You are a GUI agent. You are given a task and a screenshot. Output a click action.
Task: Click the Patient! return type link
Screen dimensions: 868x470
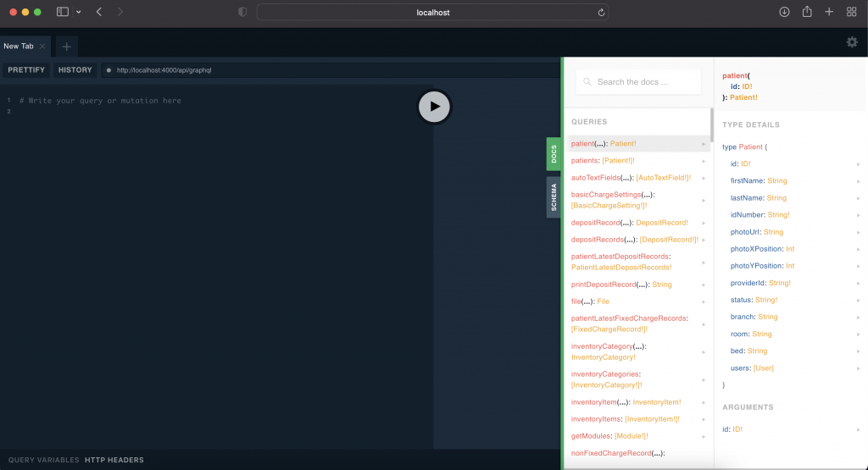pyautogui.click(x=743, y=97)
